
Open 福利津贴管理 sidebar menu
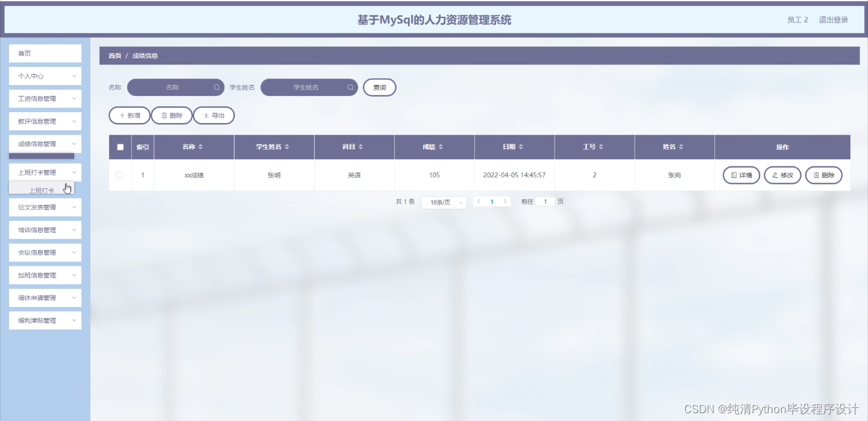pyautogui.click(x=45, y=320)
